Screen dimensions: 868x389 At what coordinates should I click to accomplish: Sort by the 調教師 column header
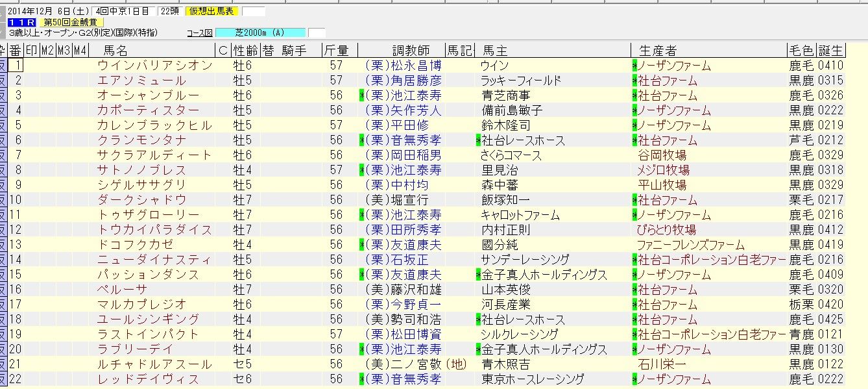pyautogui.click(x=411, y=51)
